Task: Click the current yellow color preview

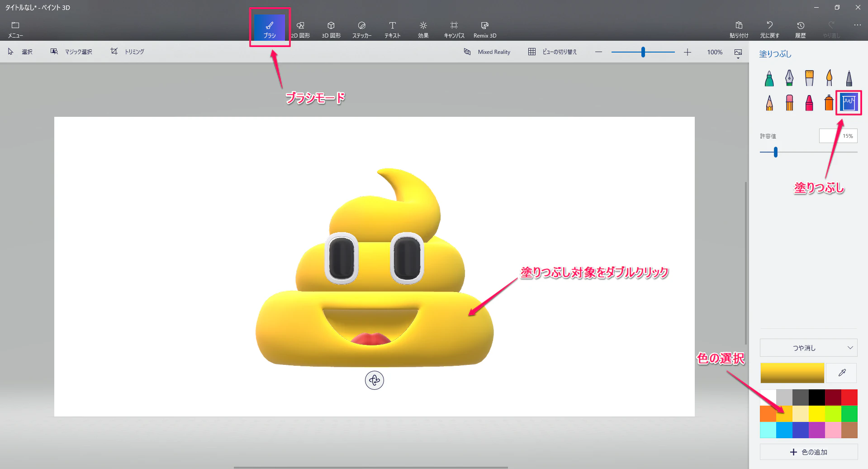Action: tap(792, 373)
